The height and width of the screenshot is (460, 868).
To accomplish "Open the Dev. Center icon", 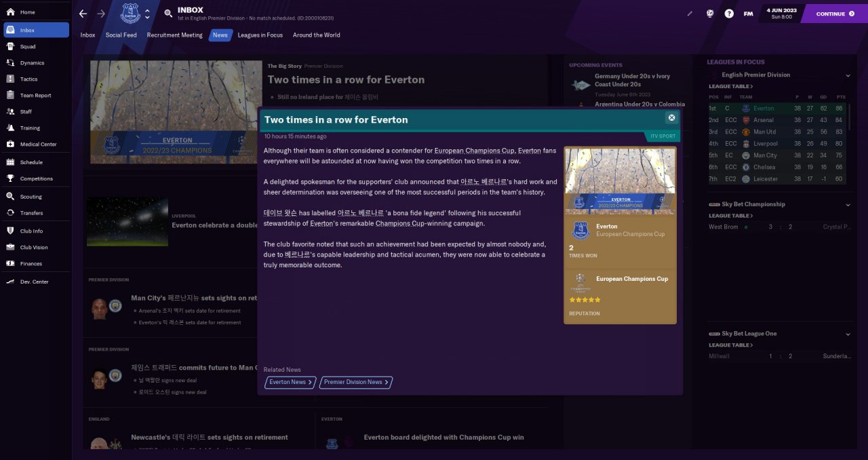I will [x=10, y=282].
